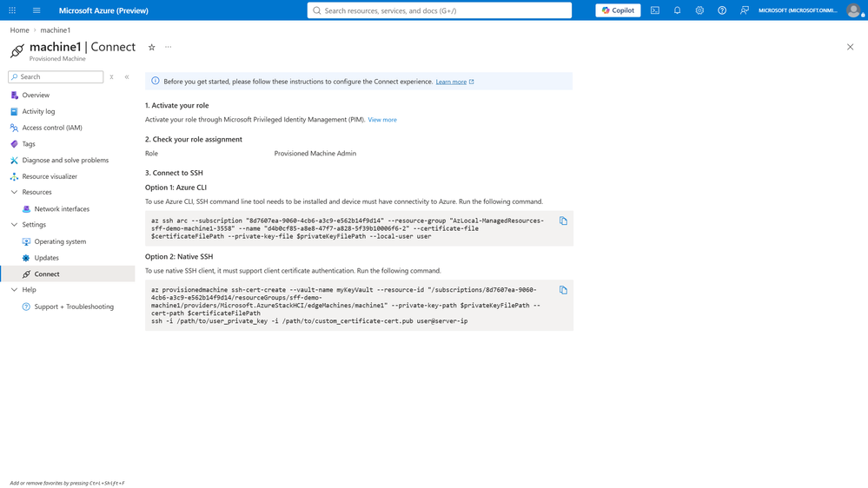Copy the Native SSH command
The image size is (868, 488).
pyautogui.click(x=563, y=290)
